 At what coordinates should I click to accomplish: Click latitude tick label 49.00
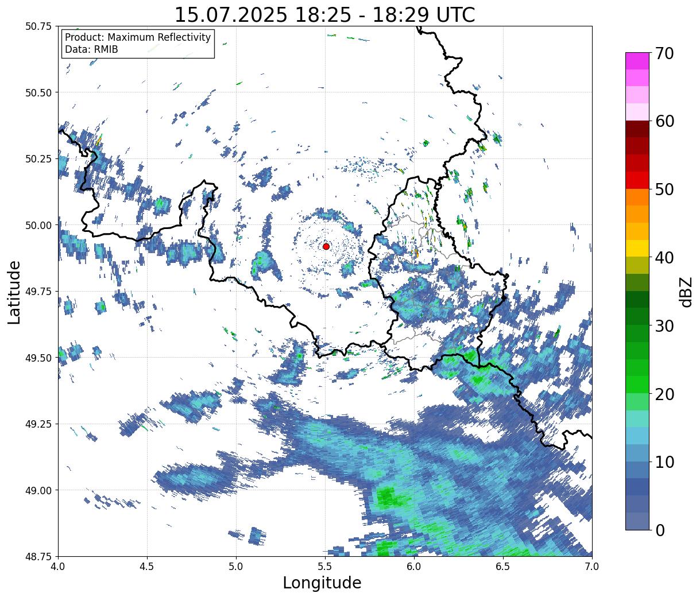click(38, 490)
